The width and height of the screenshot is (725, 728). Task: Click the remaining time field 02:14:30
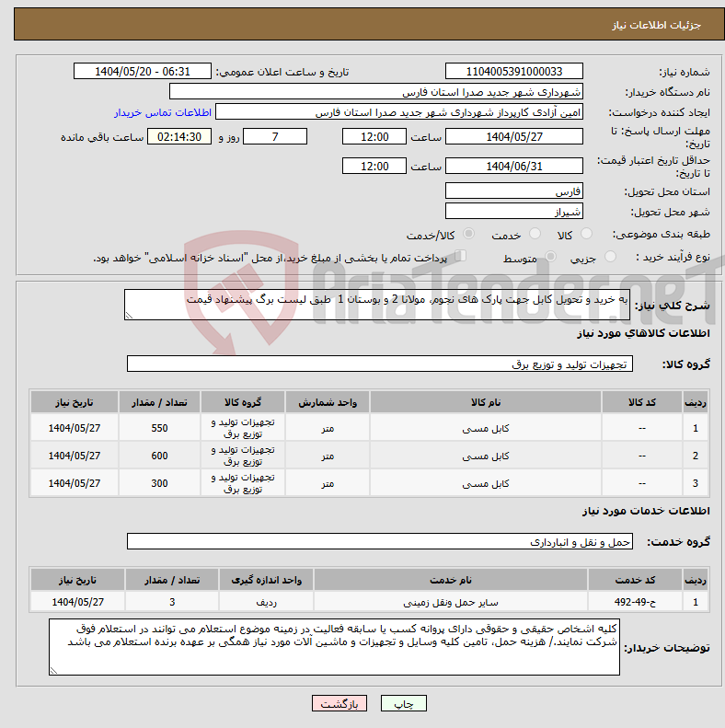tap(179, 137)
